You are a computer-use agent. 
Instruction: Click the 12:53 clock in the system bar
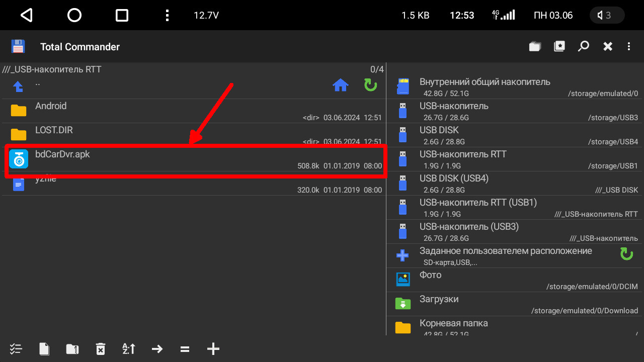(x=462, y=16)
